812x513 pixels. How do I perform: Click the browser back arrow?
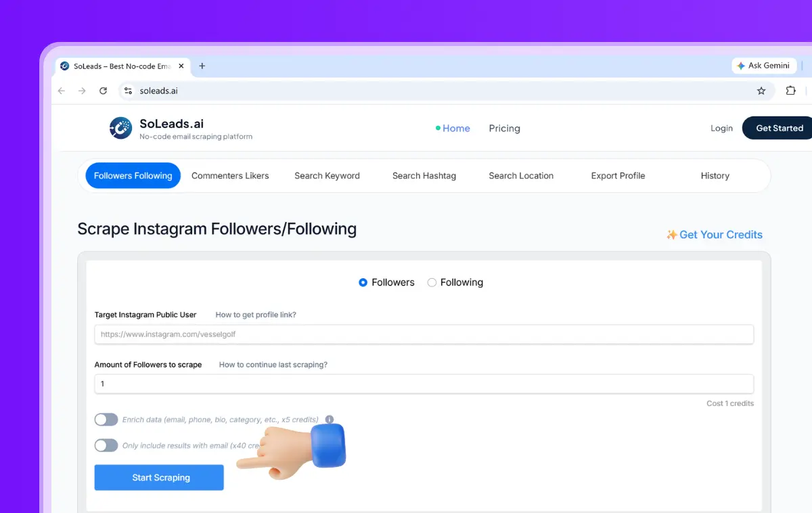(62, 91)
